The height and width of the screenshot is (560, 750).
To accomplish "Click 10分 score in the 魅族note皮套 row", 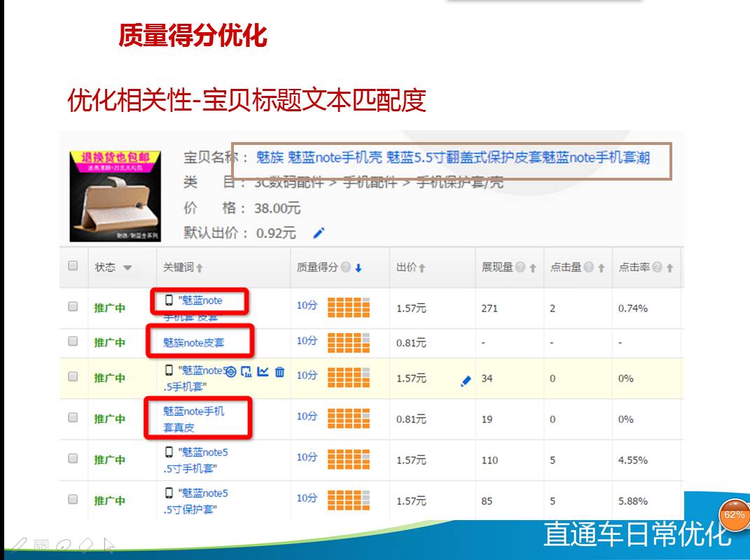I will 307,340.
